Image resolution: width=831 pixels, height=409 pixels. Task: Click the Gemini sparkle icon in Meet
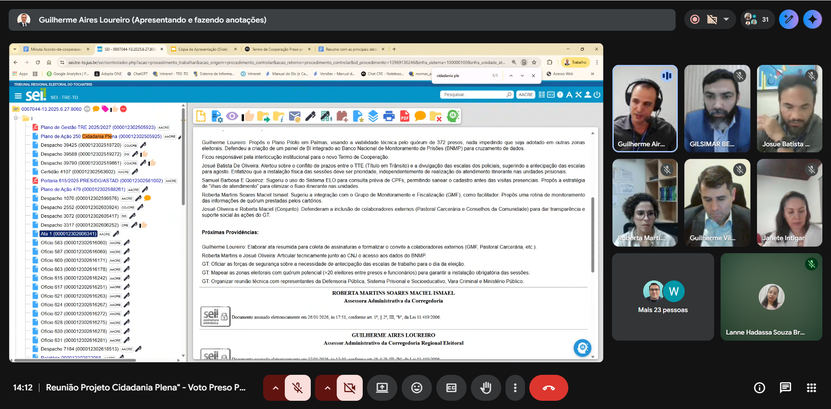click(812, 20)
